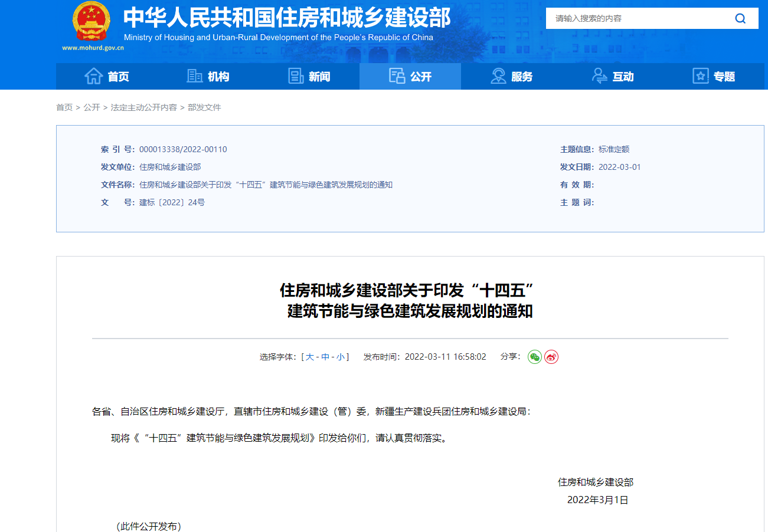Viewport: 768px width, 532px height.
Task: Click the 首页 house icon
Action: click(x=93, y=76)
